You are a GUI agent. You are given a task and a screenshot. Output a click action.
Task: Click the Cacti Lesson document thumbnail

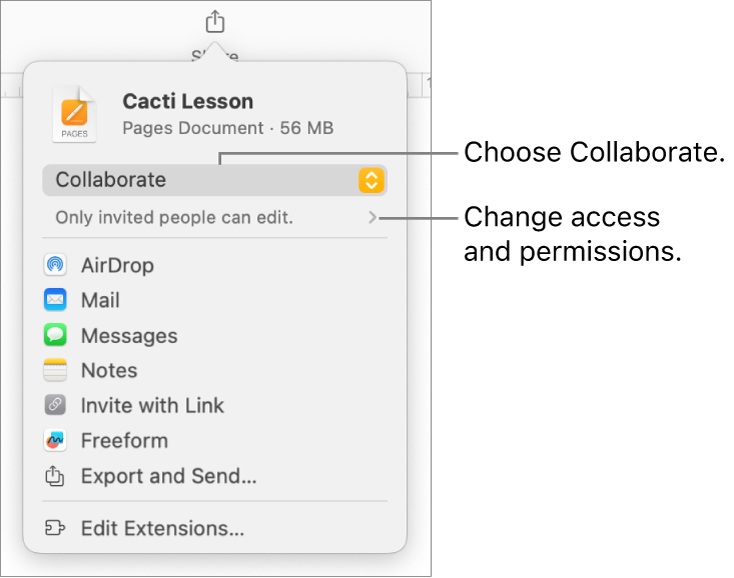point(75,113)
